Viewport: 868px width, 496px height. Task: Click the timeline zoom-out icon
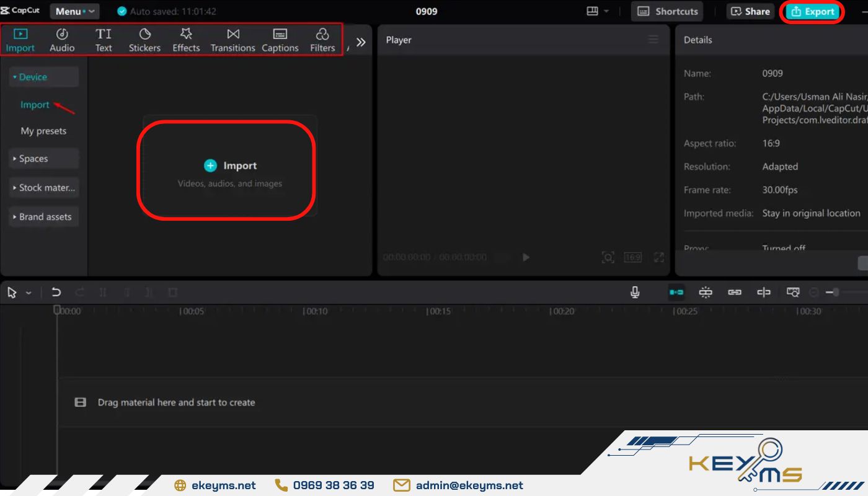[814, 292]
